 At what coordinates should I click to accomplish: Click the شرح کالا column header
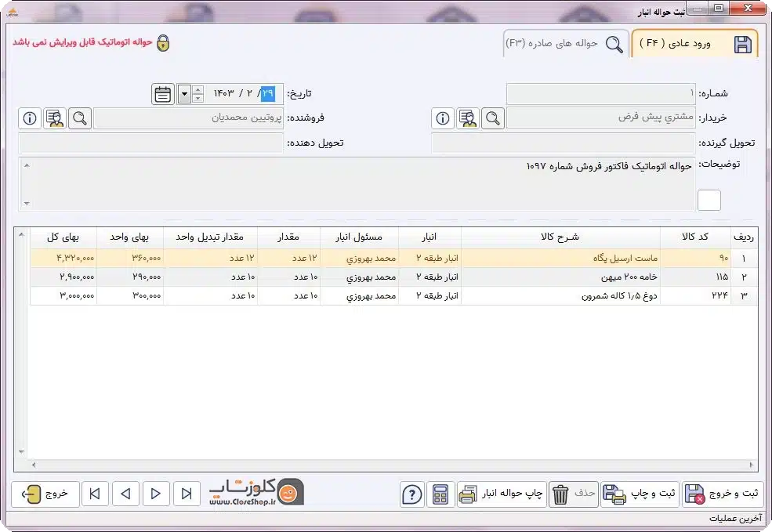(560, 237)
